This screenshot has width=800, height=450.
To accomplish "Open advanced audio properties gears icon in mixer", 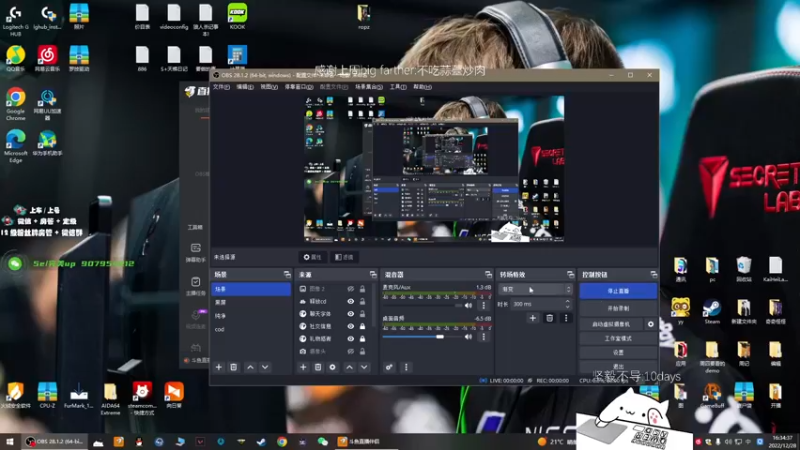I will (x=389, y=367).
